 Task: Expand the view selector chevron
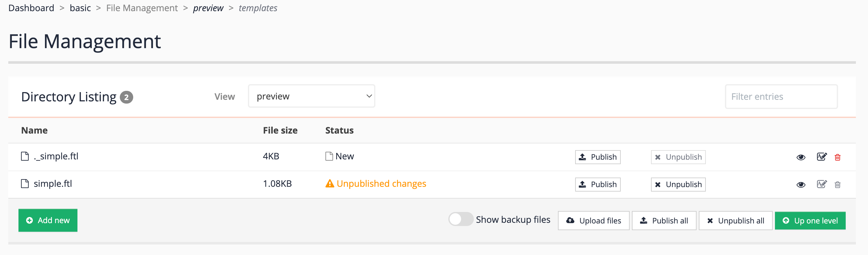(368, 96)
